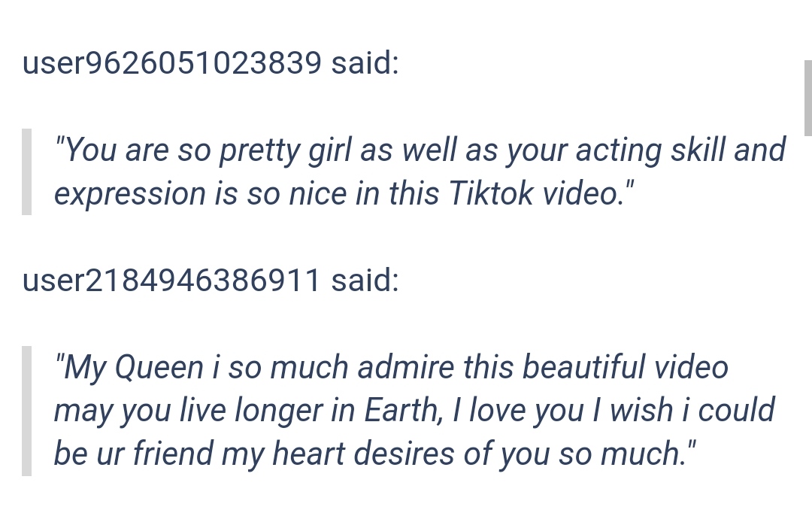Open the user9626051023839 username

tap(172, 62)
